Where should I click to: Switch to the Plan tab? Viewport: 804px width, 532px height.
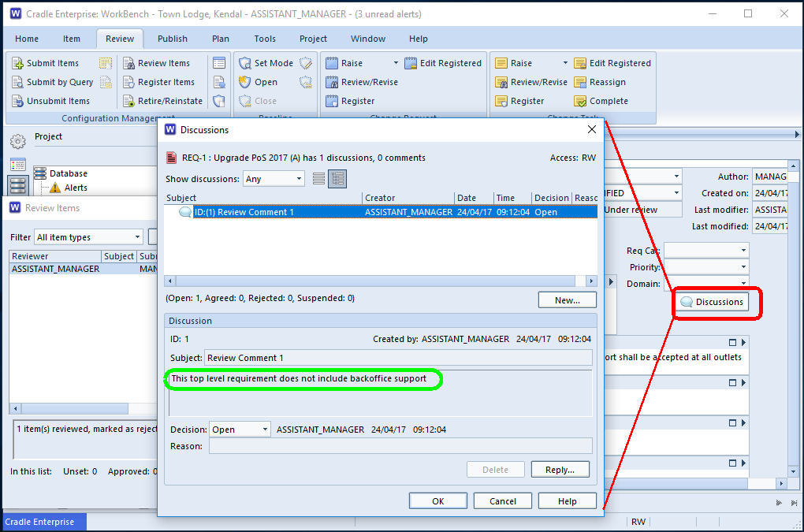pos(221,39)
